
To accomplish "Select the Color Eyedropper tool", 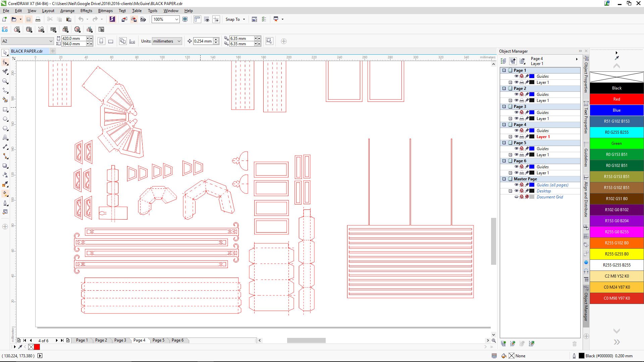I will (x=5, y=184).
